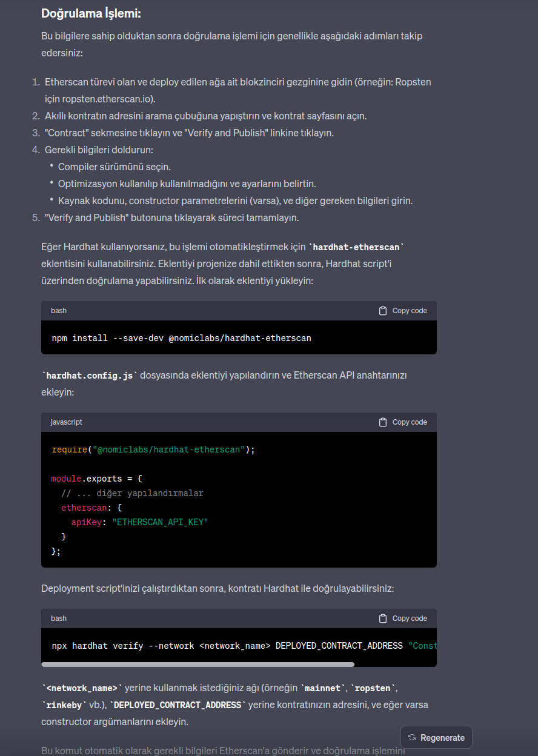The image size is (538, 756).
Task: Click inline code hardhat-etherscan in paragraph
Action: tap(356, 247)
